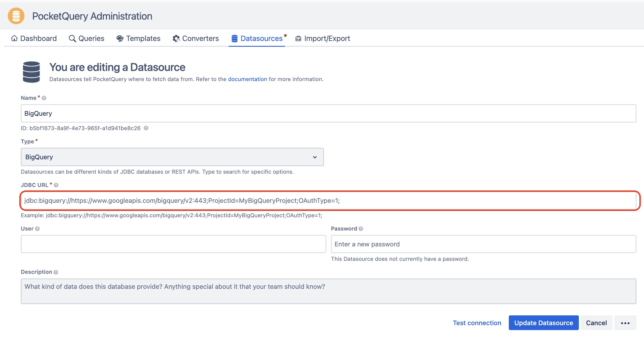Image resolution: width=644 pixels, height=337 pixels.
Task: Switch to the Queries tab
Action: pyautogui.click(x=86, y=38)
